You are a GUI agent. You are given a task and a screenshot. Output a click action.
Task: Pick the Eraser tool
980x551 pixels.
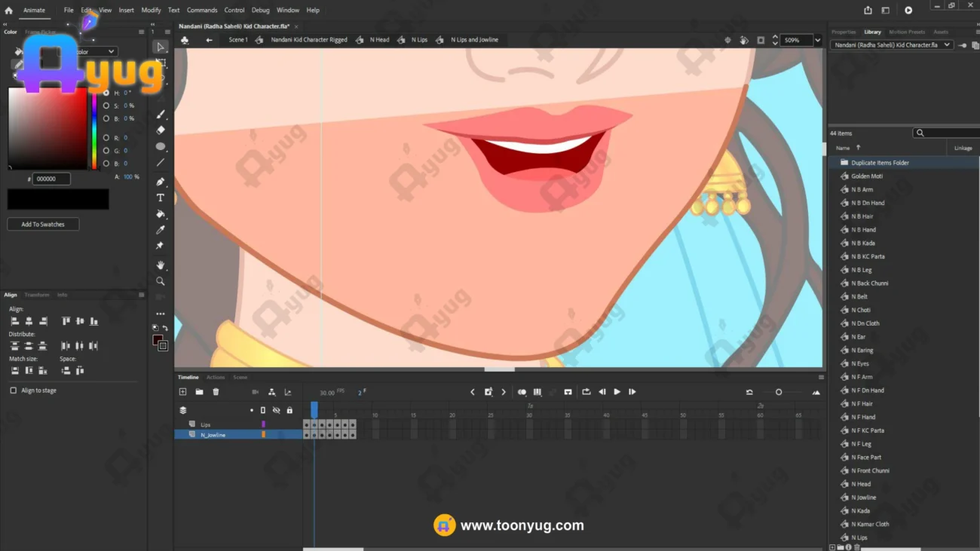point(161,130)
